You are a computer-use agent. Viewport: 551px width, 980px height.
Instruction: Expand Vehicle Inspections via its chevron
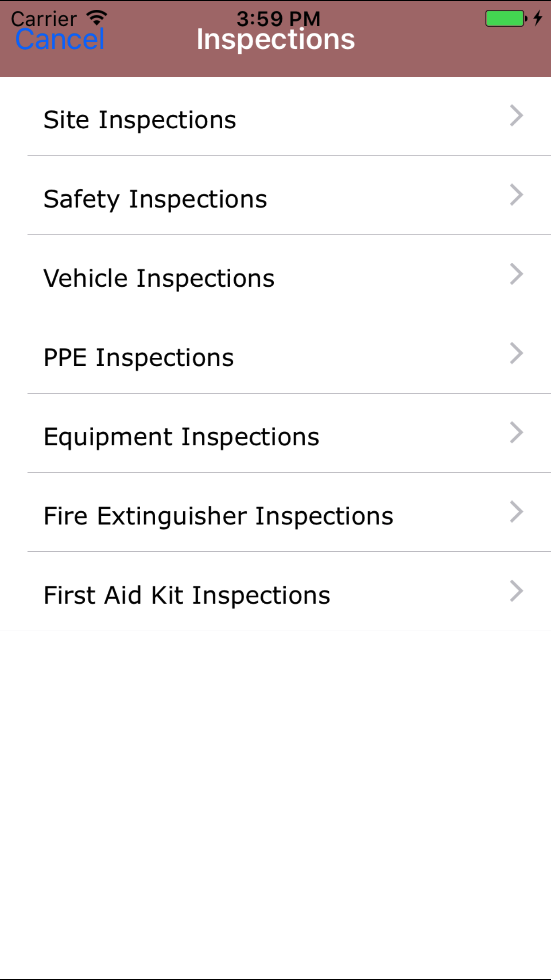click(x=516, y=274)
